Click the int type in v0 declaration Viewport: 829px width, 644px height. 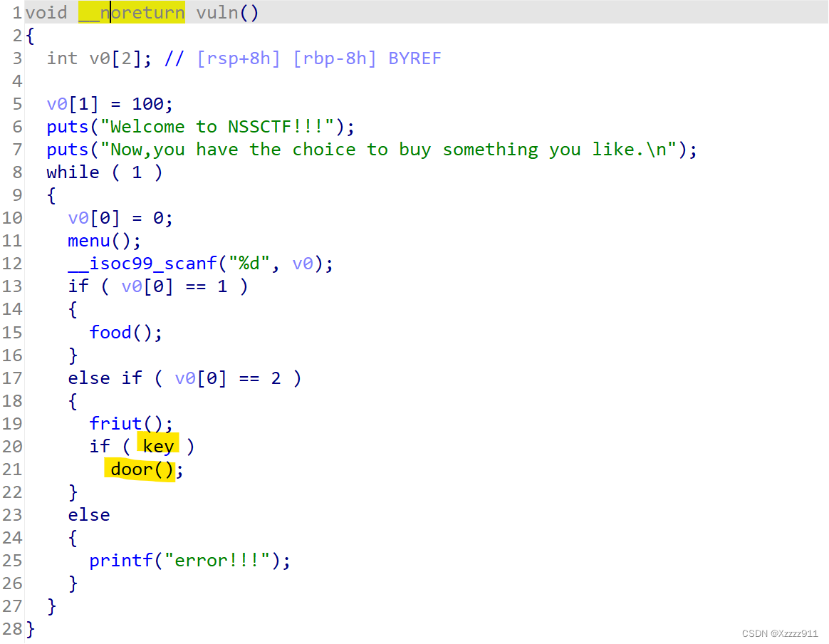(62, 58)
